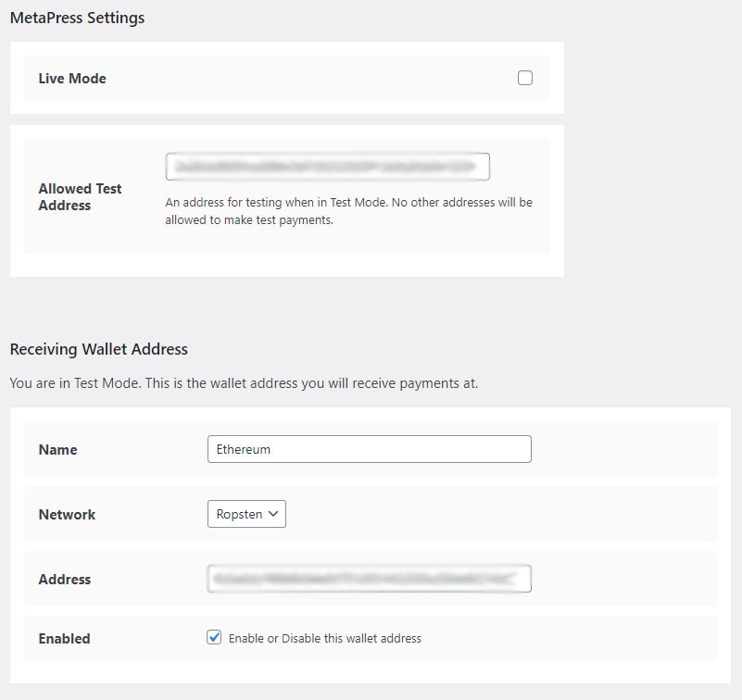Click the test address explanation note
The image size is (742, 700).
[x=349, y=210]
